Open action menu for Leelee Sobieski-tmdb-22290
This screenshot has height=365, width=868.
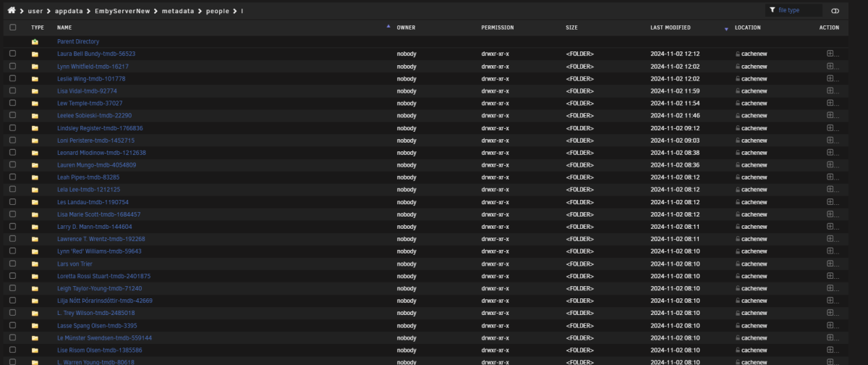pyautogui.click(x=830, y=115)
